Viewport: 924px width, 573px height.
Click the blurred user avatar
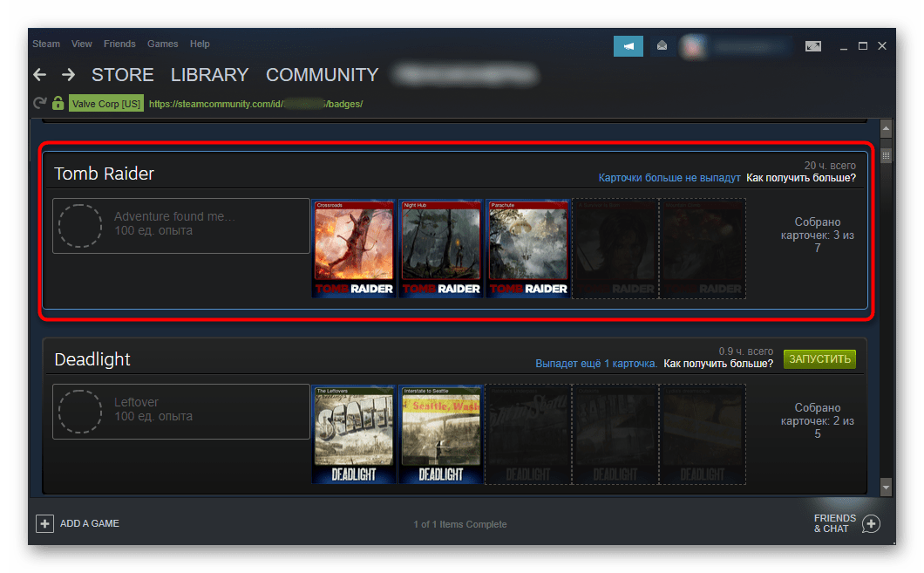(x=693, y=46)
